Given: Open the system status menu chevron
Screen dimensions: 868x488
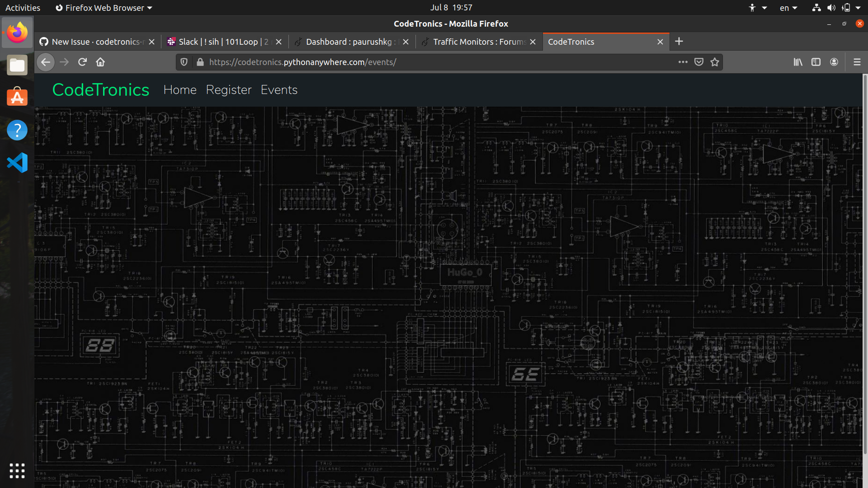Looking at the screenshot, I should point(860,8).
